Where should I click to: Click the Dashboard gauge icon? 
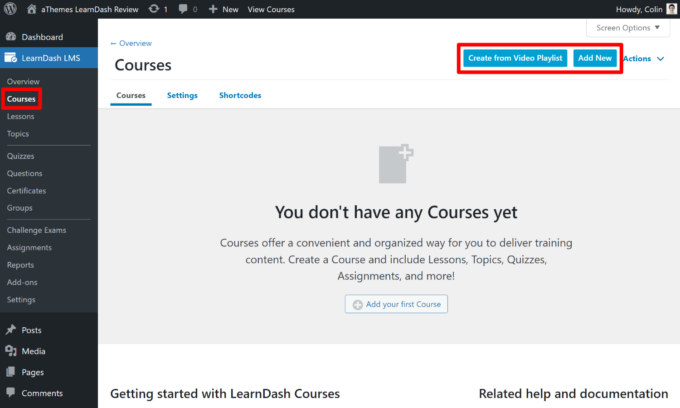tap(11, 37)
